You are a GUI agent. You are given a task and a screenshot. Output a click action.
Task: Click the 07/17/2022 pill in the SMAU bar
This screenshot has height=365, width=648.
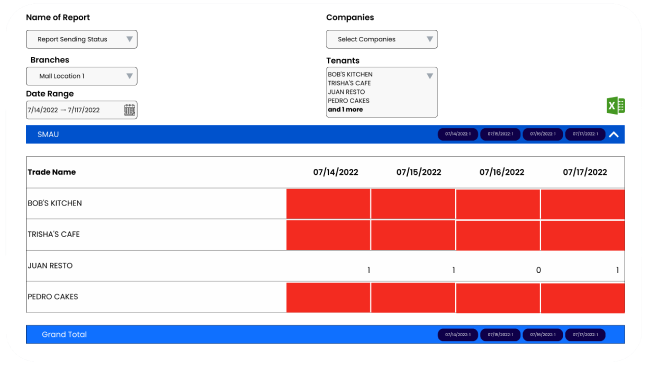click(x=585, y=134)
